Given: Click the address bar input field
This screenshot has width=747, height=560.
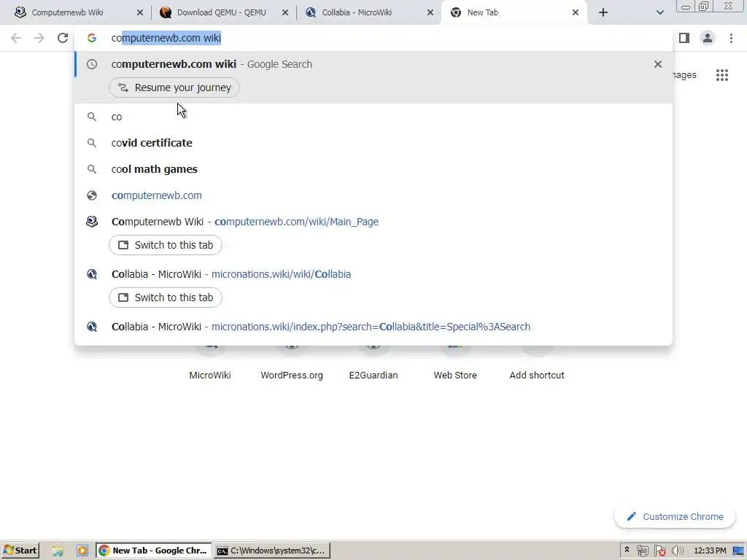Looking at the screenshot, I should pyautogui.click(x=373, y=38).
